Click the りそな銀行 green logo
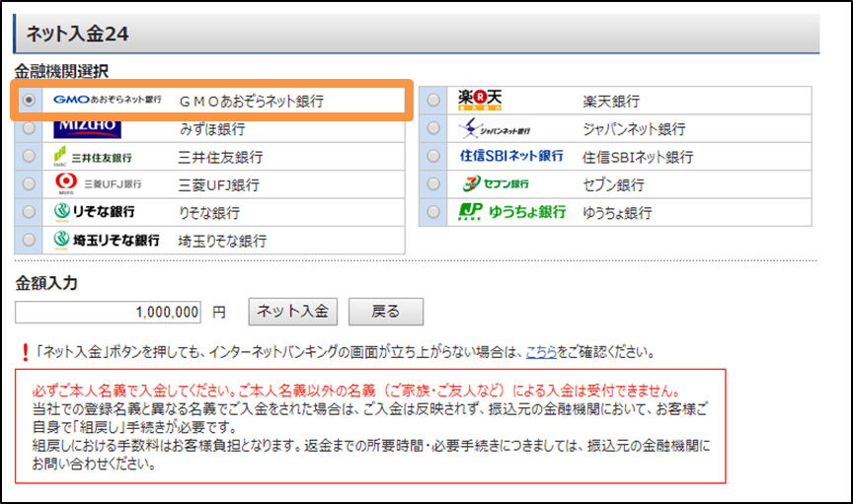This screenshot has height=504, width=853. [x=94, y=211]
